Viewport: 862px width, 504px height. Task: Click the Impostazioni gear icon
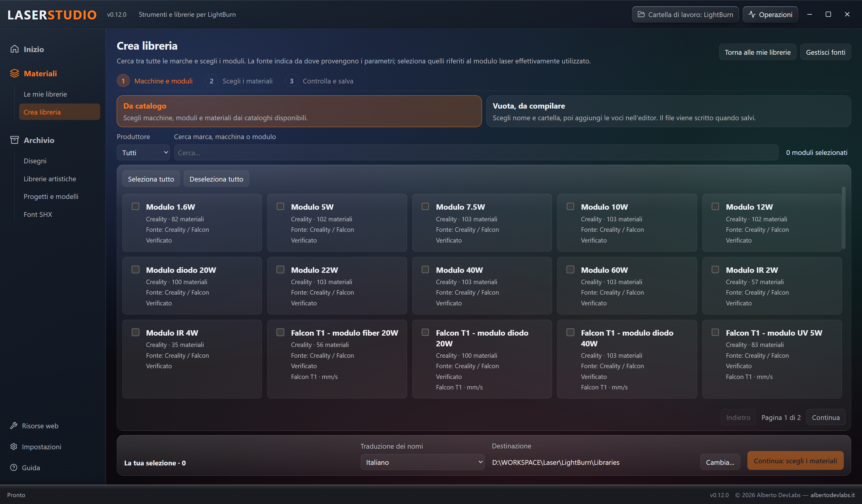pos(14,446)
